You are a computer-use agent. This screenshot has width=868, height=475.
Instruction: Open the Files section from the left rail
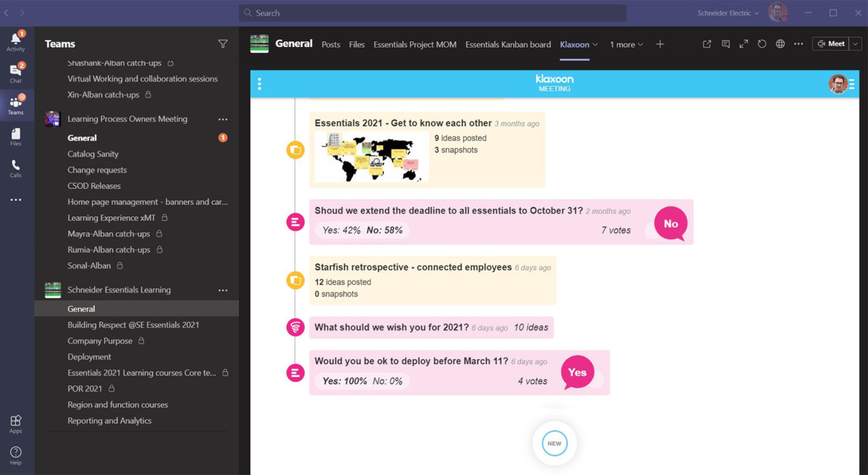[x=15, y=137]
